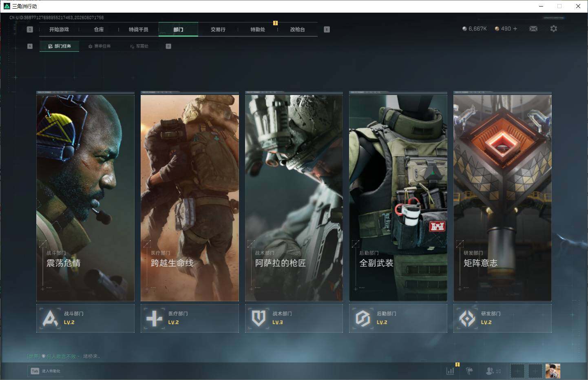Click the plus to add 490 currency
Screen dimensions: 588x380
[x=515, y=29]
